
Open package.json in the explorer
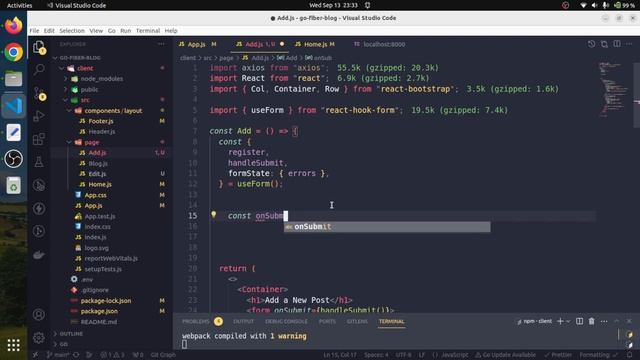coord(99,311)
